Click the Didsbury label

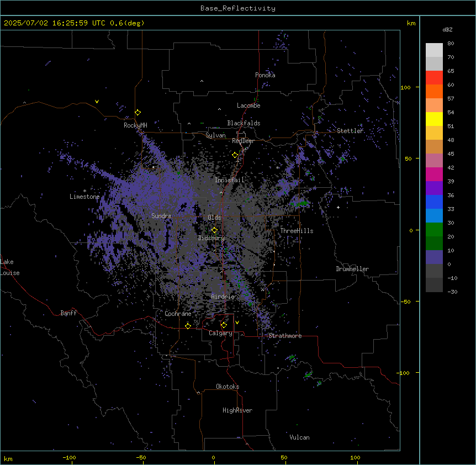pos(211,238)
